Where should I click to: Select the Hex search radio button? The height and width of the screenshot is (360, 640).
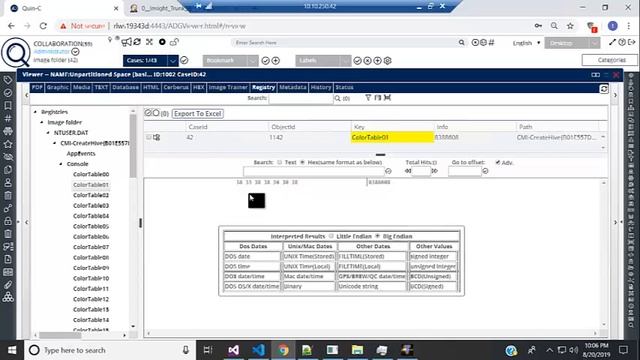pos(302,162)
